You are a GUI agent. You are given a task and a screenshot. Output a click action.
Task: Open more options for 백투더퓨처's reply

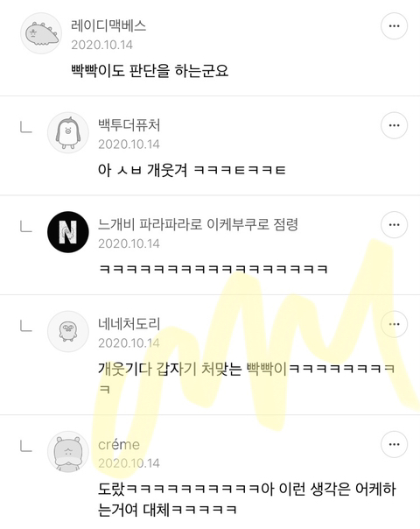click(x=394, y=125)
